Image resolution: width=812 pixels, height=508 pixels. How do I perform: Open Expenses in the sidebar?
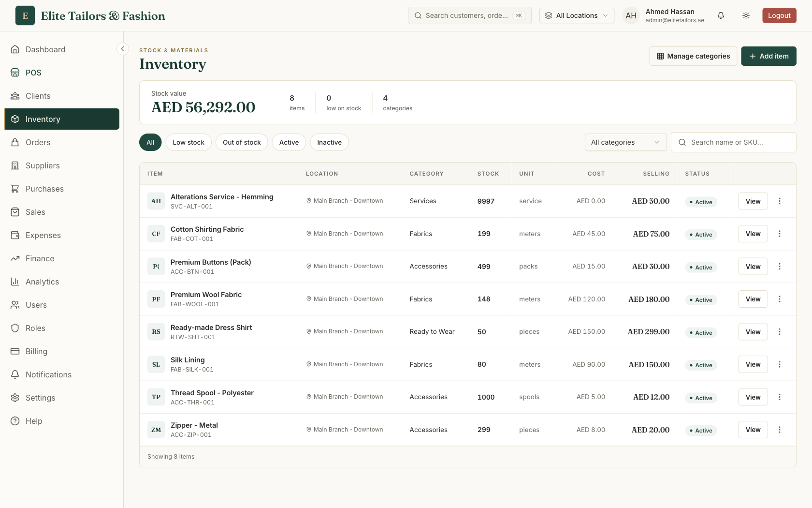tap(62, 235)
